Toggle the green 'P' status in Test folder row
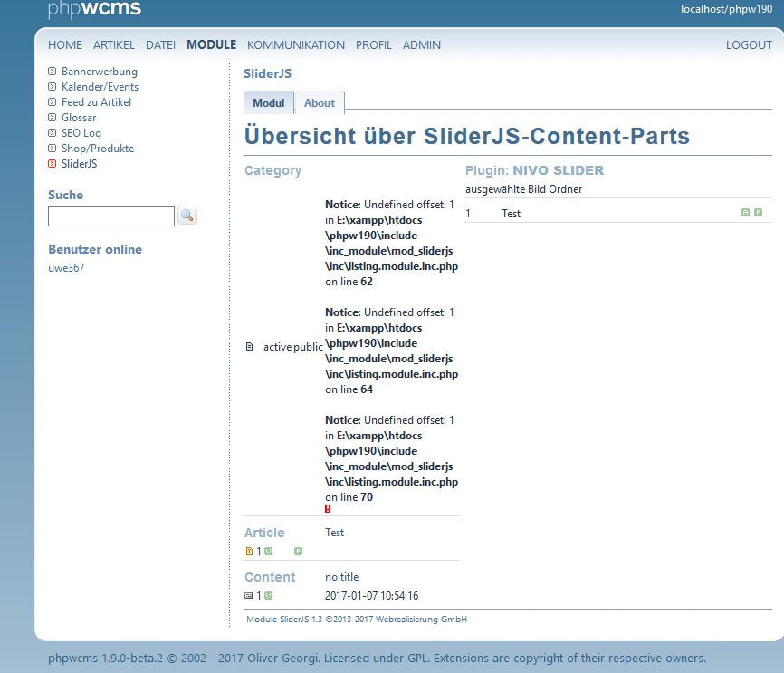 tap(758, 213)
